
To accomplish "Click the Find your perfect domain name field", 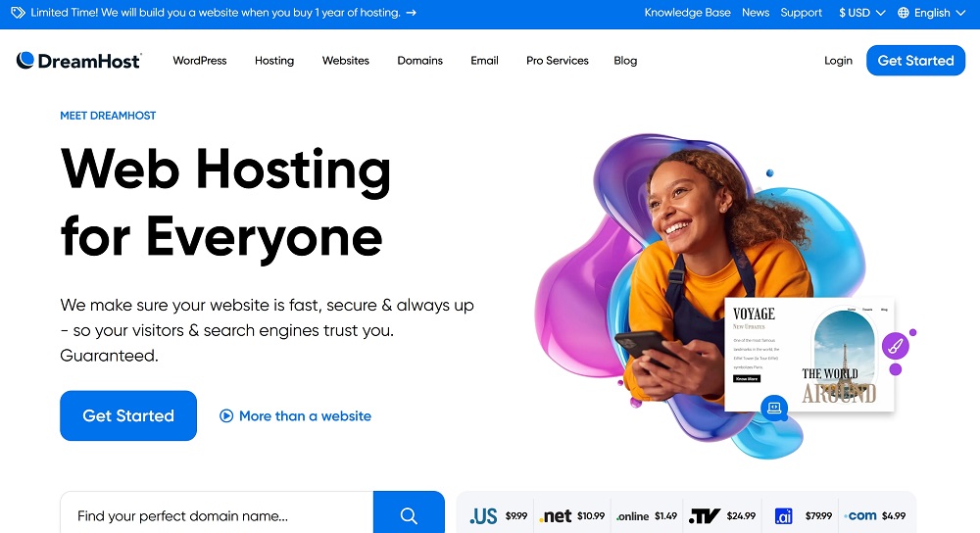I will pos(217,515).
